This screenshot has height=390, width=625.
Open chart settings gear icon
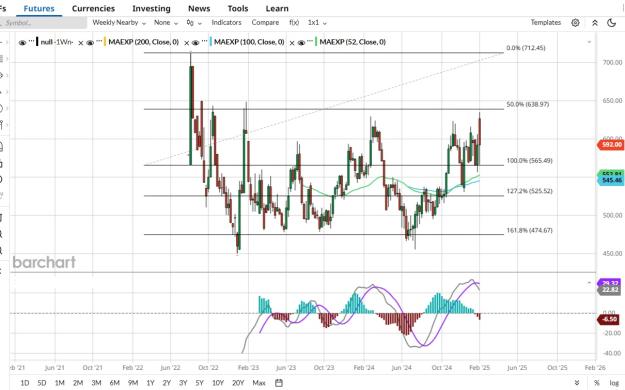click(x=575, y=23)
